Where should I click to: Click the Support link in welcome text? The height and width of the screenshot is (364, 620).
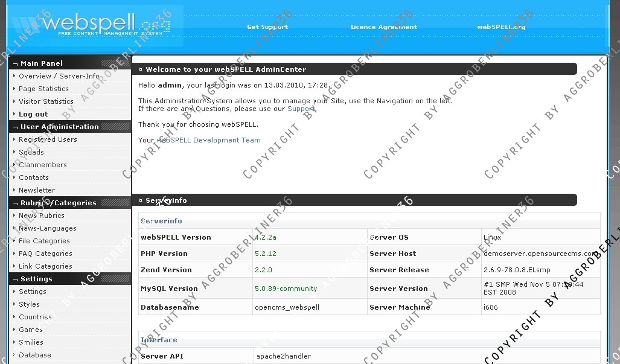coord(301,109)
